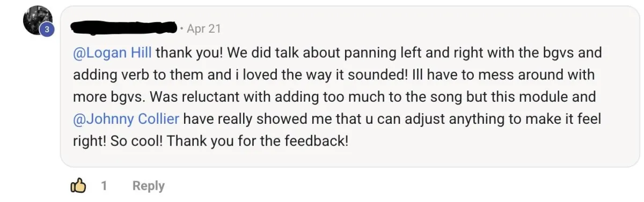644x202 pixels.
Task: View who liked via the count 1
Action: click(x=104, y=186)
